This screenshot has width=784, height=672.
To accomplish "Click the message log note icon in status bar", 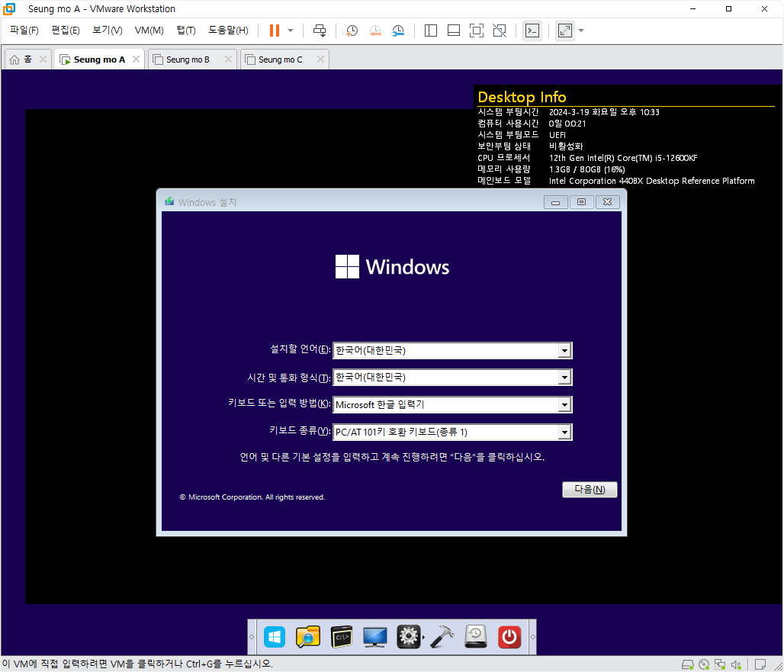I will [760, 664].
